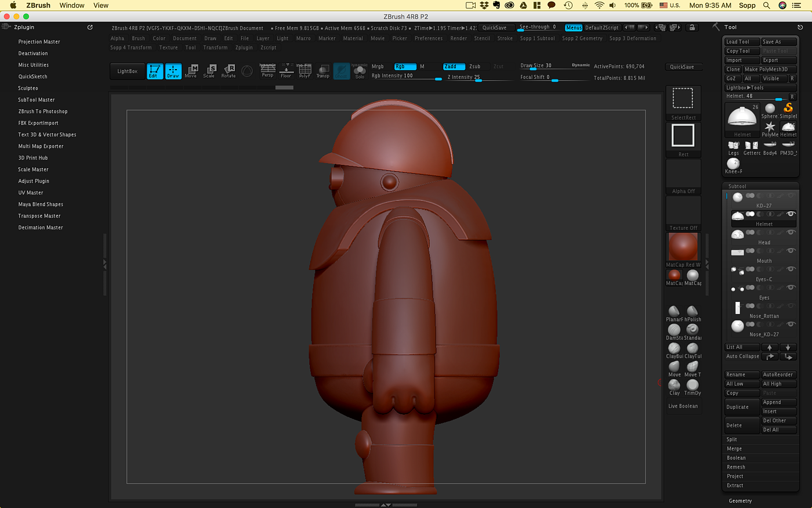Expand the Decimation Master plugin
This screenshot has height=508, width=812.
tap(41, 228)
